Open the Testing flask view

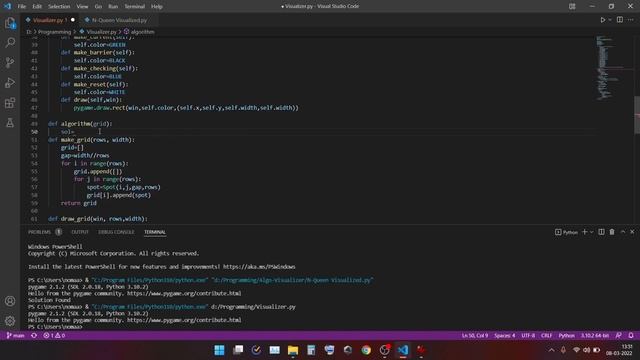[10, 122]
